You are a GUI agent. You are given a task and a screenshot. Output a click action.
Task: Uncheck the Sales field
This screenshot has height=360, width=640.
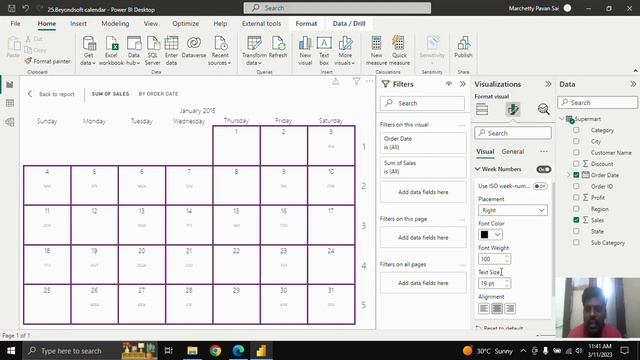tap(576, 220)
